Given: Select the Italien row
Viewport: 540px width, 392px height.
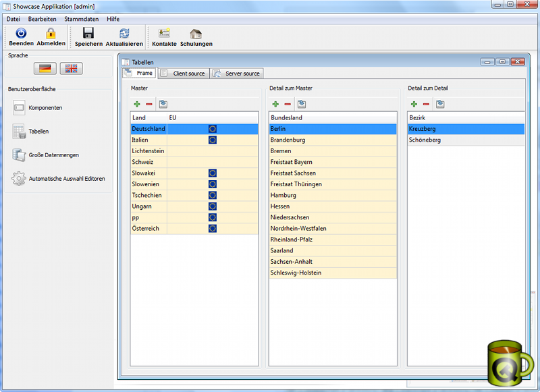Looking at the screenshot, I should 194,140.
